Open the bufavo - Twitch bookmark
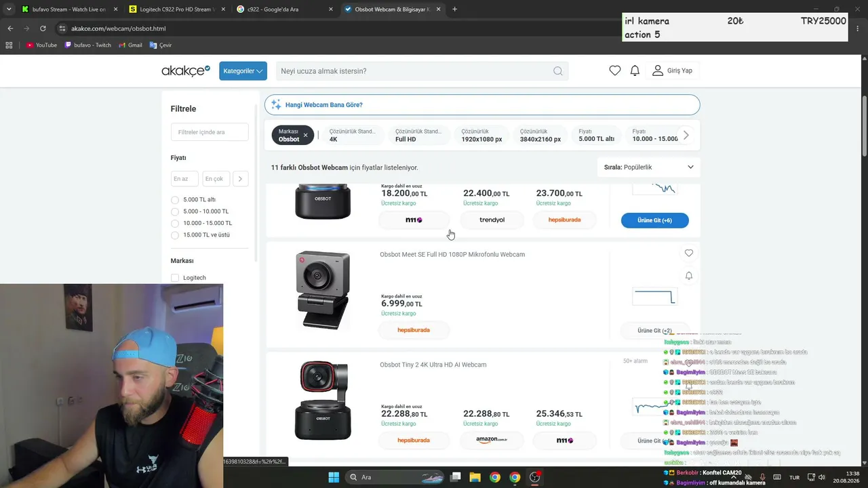 click(x=87, y=45)
